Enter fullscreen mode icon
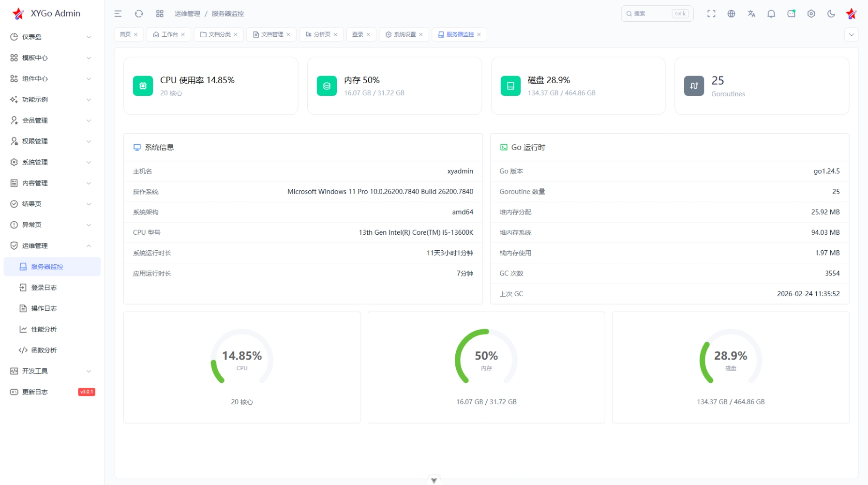 pos(711,14)
